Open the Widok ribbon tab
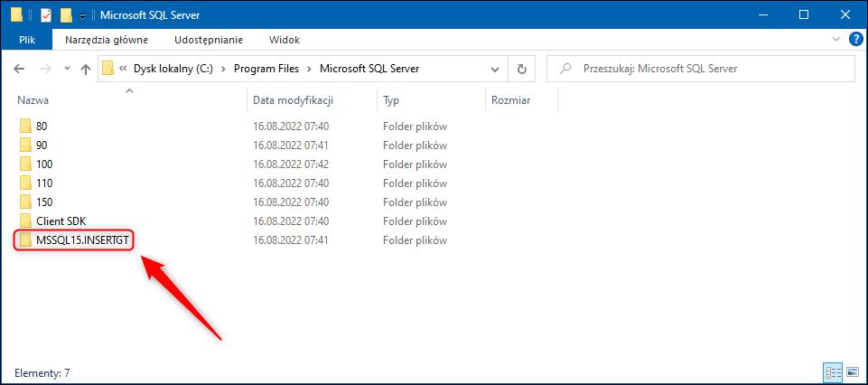Screen dimensions: 868x385 coord(285,40)
